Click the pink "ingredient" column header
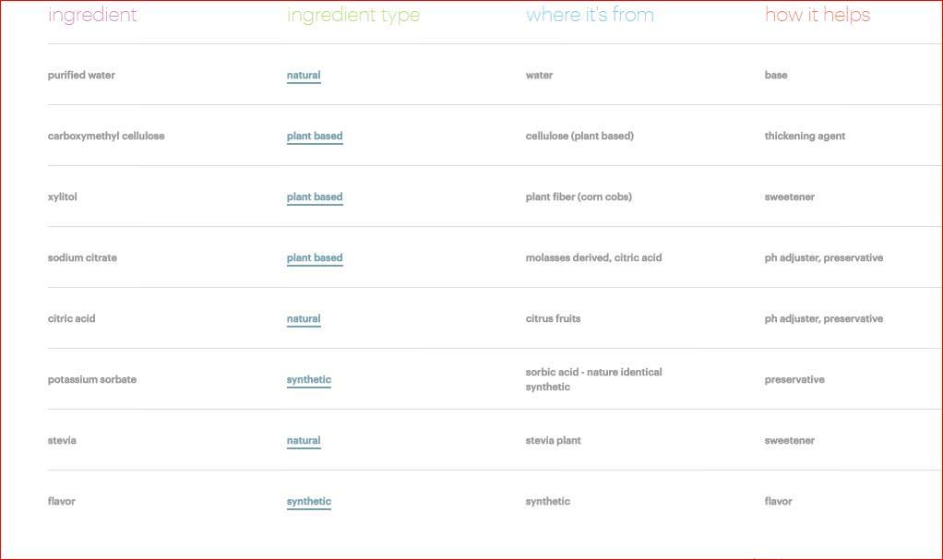The height and width of the screenshot is (560, 943). pos(92,15)
